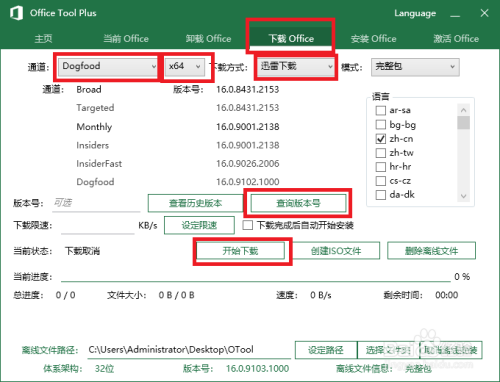
Task: Select the 下载 Office tab
Action: [x=291, y=38]
